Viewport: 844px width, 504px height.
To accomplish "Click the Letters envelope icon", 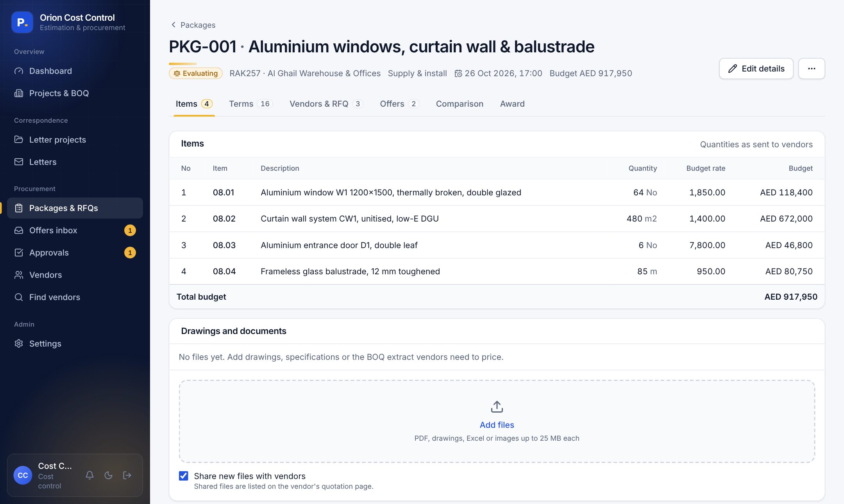I will pos(19,162).
